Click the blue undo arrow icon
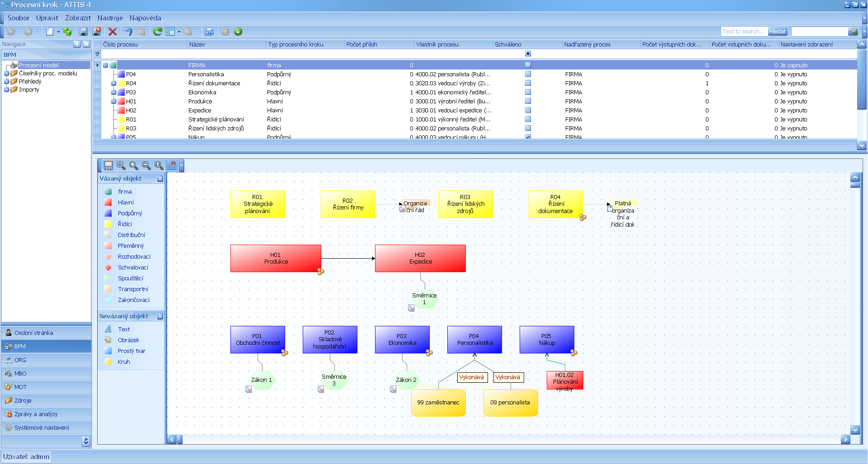The width and height of the screenshot is (868, 464). click(x=128, y=32)
